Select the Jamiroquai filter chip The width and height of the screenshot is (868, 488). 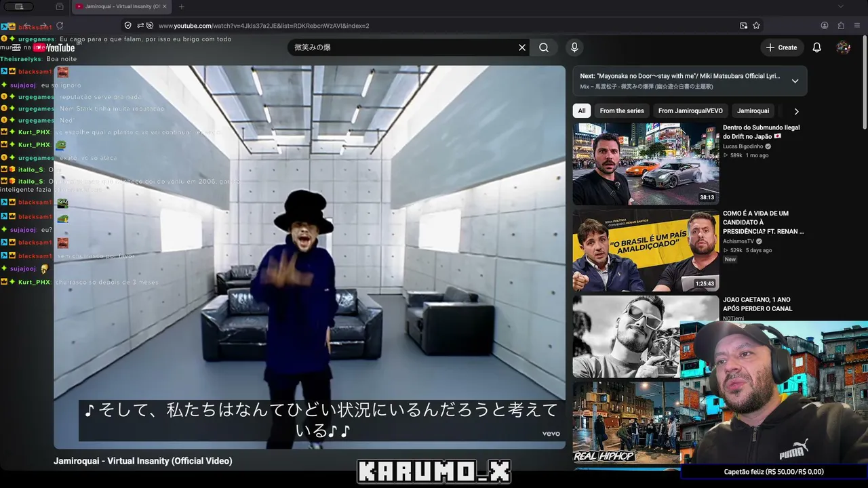pos(753,111)
